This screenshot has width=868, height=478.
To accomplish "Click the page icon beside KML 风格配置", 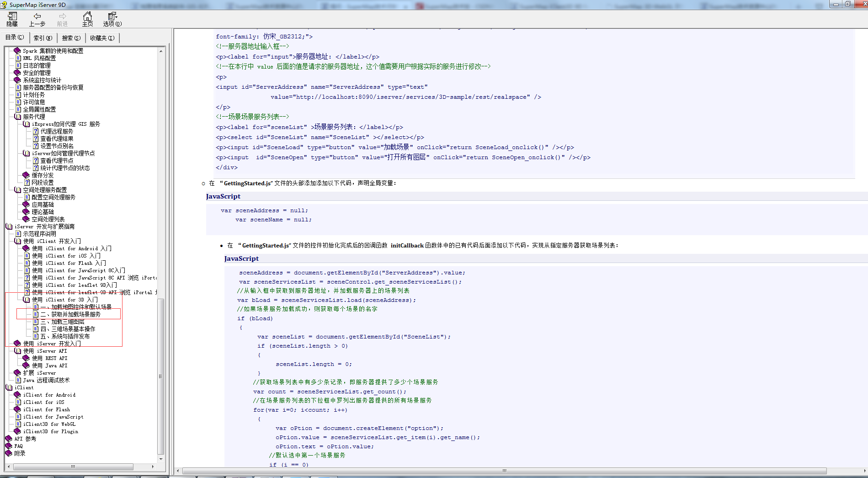I will [18, 58].
